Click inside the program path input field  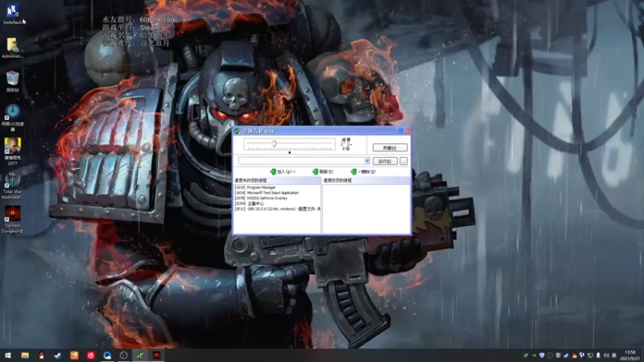coord(301,161)
